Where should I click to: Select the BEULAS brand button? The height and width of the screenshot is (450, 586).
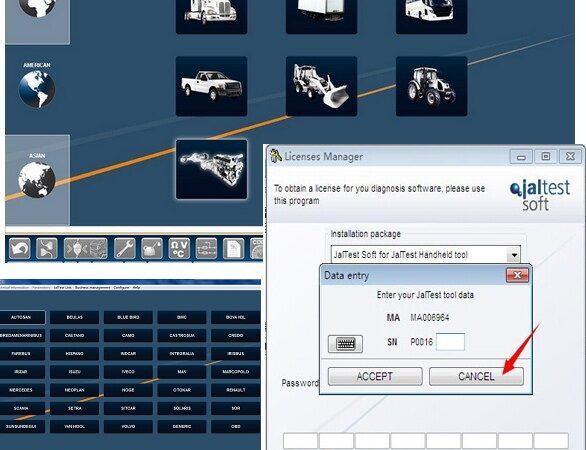pyautogui.click(x=74, y=317)
